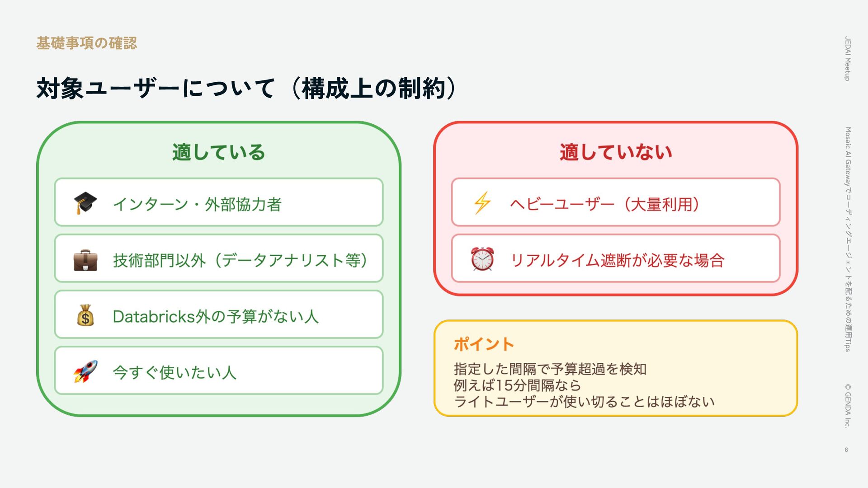The image size is (868, 488).
Task: Select the 今すぐ使いたい人 card
Action: (219, 371)
